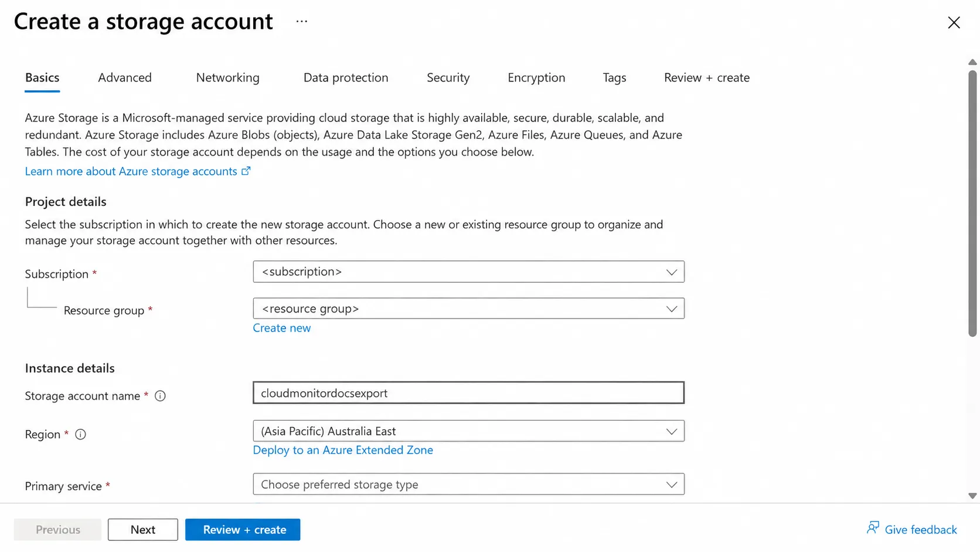Open the Resource group dropdown
This screenshot has width=980, height=552.
coord(468,309)
